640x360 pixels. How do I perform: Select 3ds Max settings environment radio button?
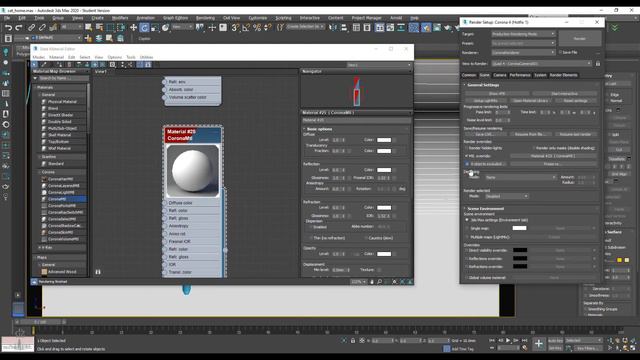click(x=467, y=220)
